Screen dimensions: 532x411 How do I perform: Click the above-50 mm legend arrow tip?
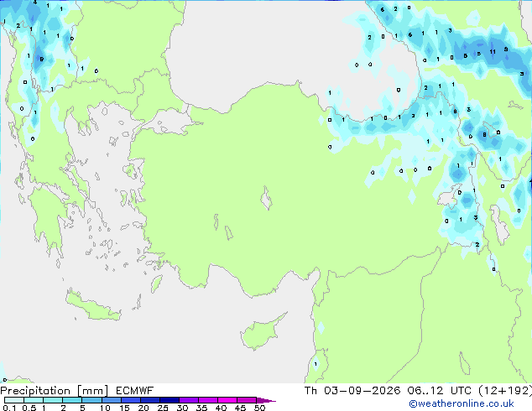coord(266,400)
